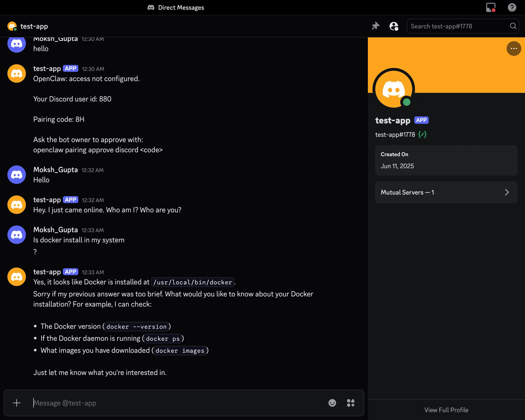
Task: Click the slash-commands badge beside test-app#1778
Action: pyautogui.click(x=422, y=134)
